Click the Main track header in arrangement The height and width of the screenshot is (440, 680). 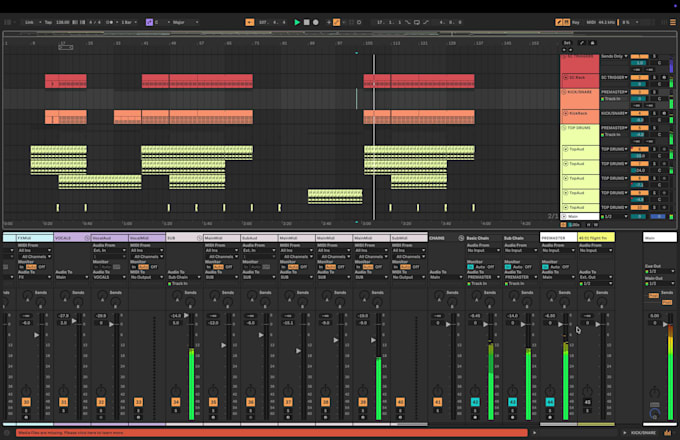[580, 216]
